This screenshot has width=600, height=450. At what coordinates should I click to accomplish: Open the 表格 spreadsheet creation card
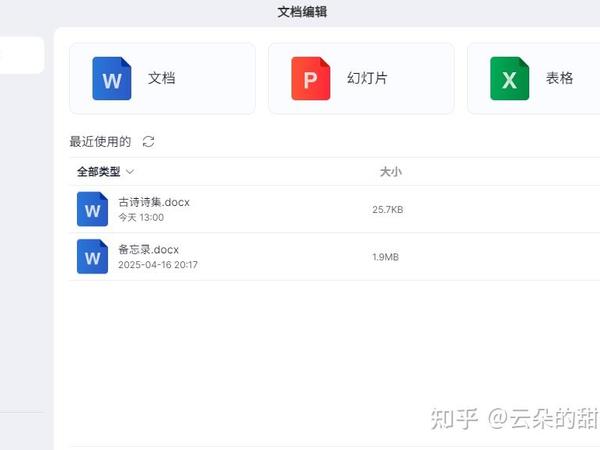pyautogui.click(x=534, y=78)
